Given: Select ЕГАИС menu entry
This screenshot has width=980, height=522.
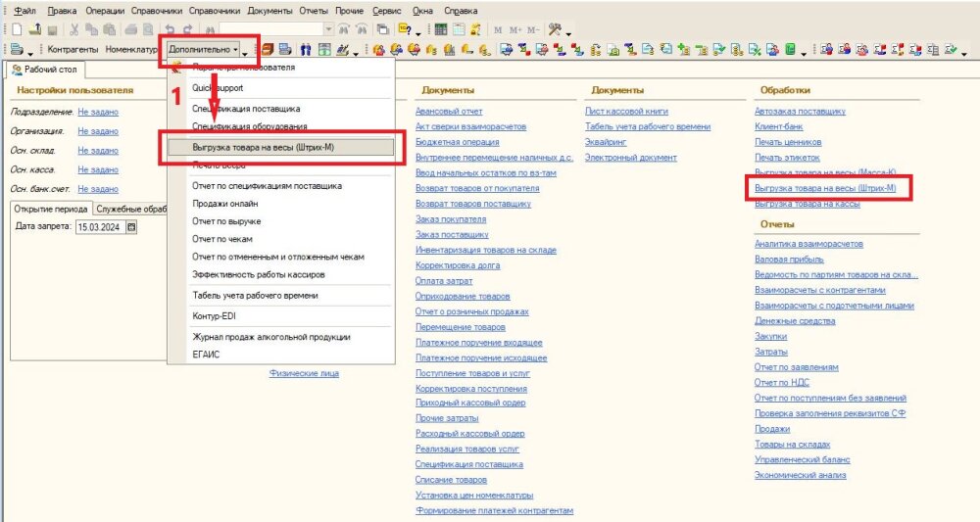Looking at the screenshot, I should click(x=280, y=354).
